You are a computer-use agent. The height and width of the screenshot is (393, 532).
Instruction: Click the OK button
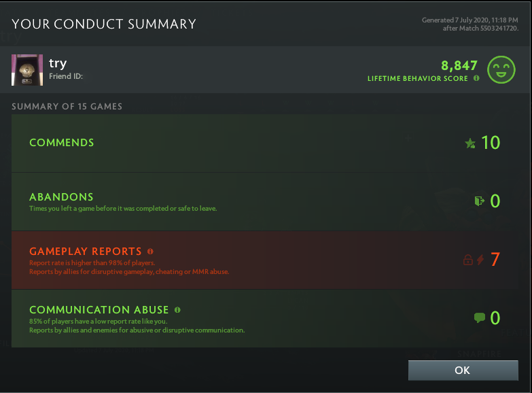[463, 371]
